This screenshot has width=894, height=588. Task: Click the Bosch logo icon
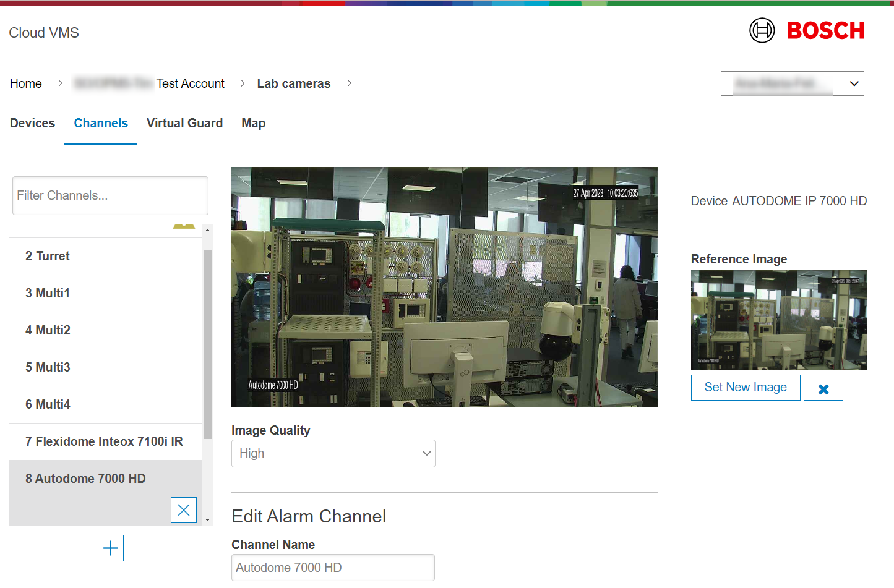click(x=762, y=30)
